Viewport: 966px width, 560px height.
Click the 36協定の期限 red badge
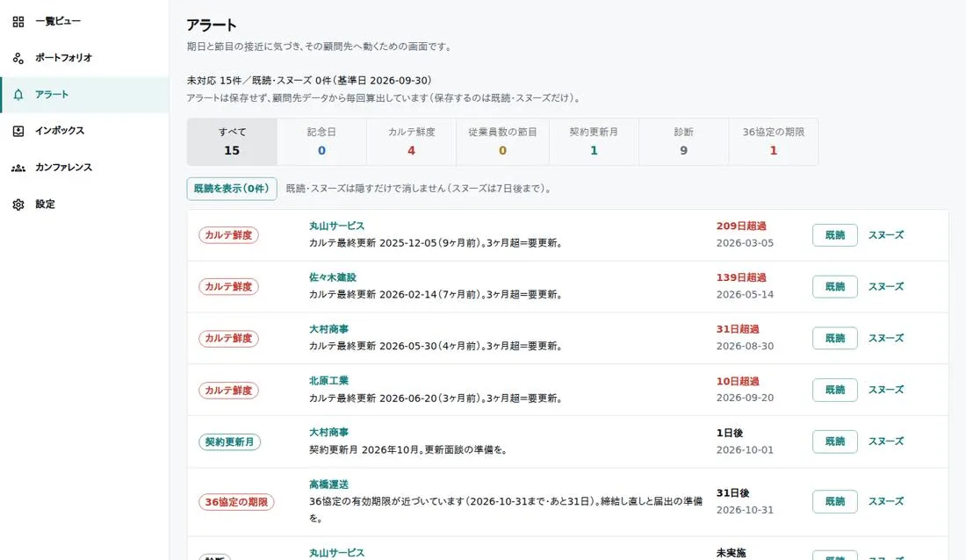click(236, 502)
